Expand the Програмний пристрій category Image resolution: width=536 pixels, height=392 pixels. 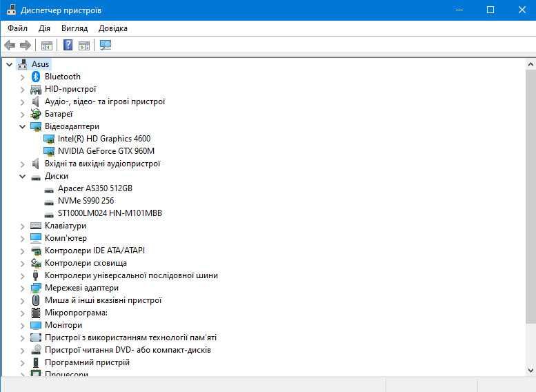coord(23,362)
